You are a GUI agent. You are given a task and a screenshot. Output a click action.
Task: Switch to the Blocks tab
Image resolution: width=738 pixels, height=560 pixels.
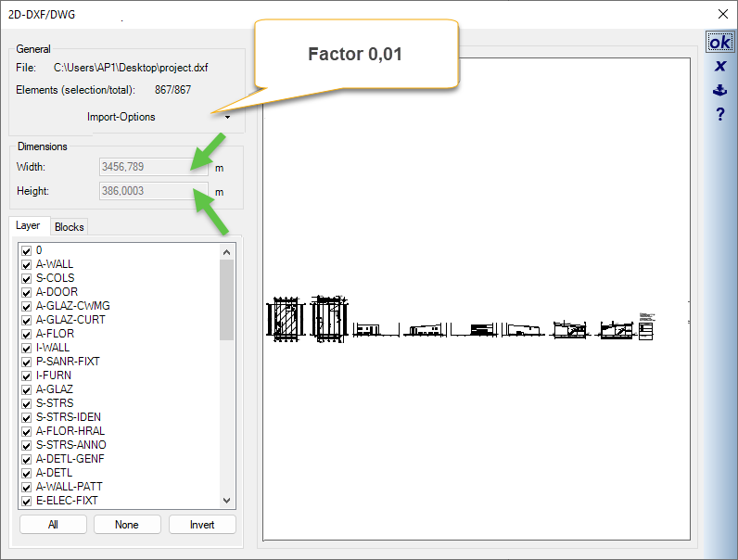click(x=69, y=227)
